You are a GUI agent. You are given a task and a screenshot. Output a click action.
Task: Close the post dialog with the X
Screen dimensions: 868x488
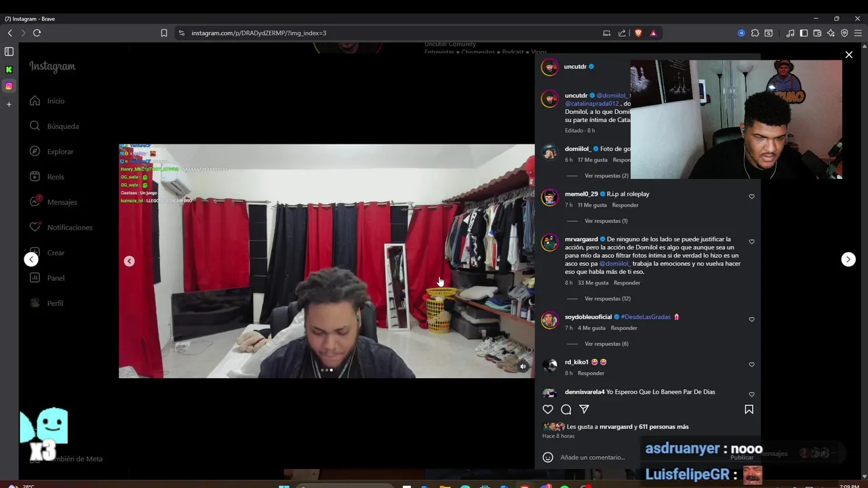pos(848,55)
